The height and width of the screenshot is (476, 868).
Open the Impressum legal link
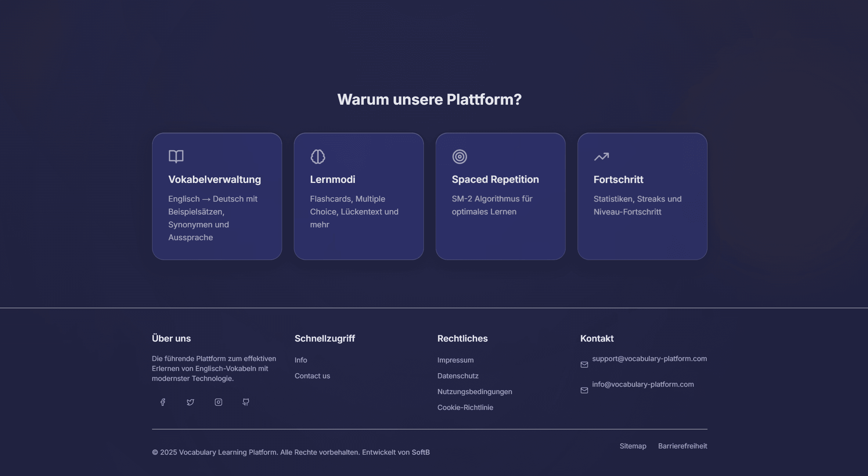pyautogui.click(x=455, y=360)
